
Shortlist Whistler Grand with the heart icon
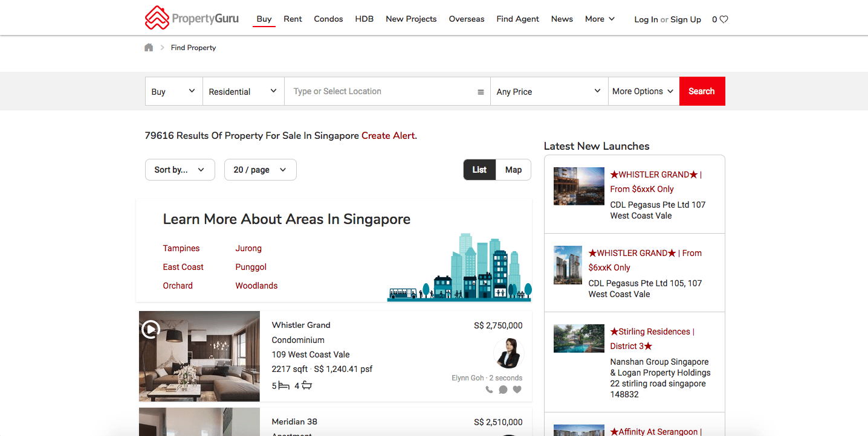(x=517, y=390)
